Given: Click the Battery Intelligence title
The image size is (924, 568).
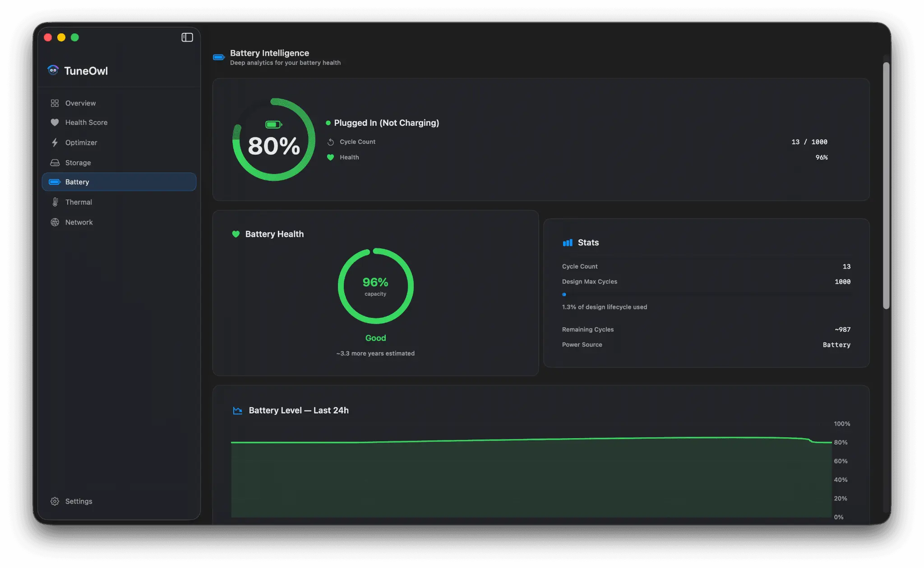Looking at the screenshot, I should (269, 53).
